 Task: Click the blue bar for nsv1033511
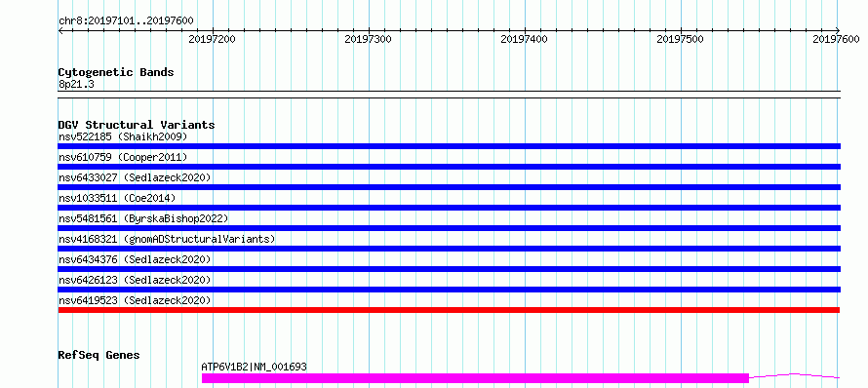[449, 208]
